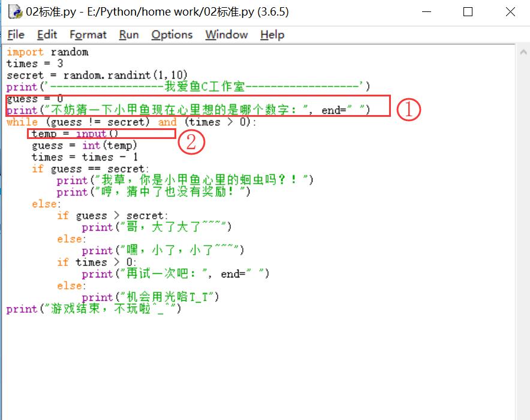Image resolution: width=530 pixels, height=420 pixels.
Task: Click the red circled number 2 annotation
Action: click(192, 142)
